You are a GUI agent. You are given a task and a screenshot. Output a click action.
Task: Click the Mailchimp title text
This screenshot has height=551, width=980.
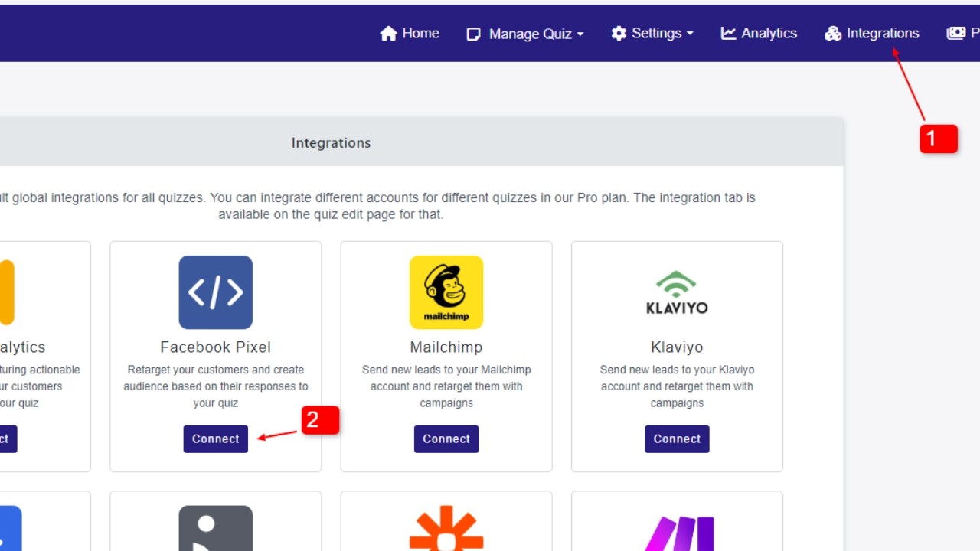(x=446, y=347)
